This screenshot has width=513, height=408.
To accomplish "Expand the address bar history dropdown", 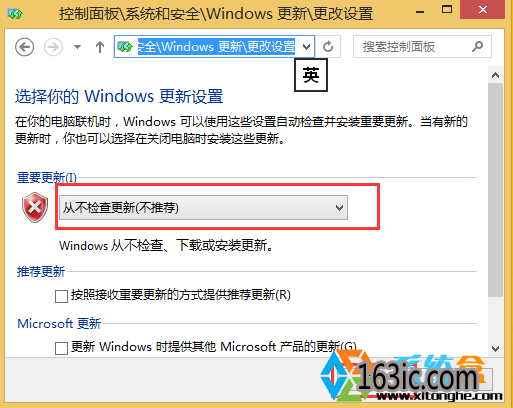I will pyautogui.click(x=306, y=47).
